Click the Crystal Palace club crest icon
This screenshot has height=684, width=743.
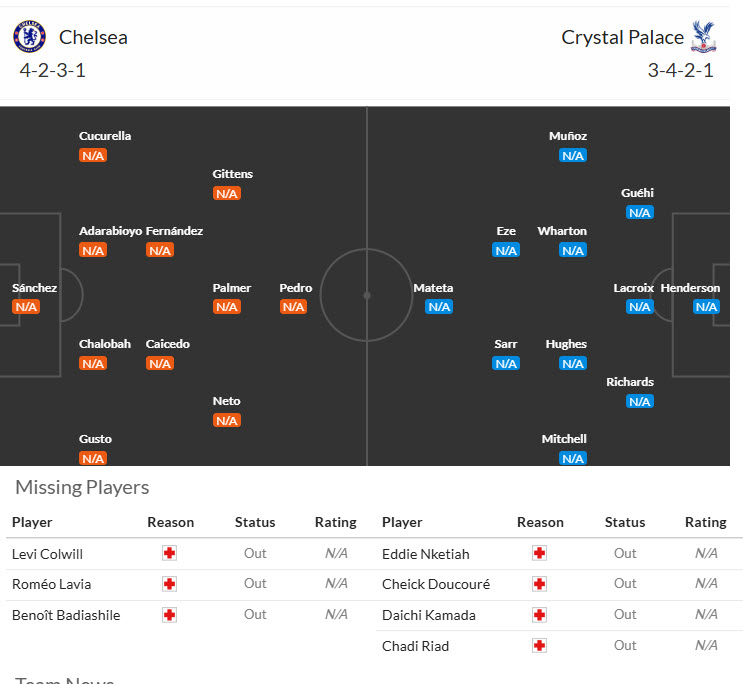click(704, 37)
